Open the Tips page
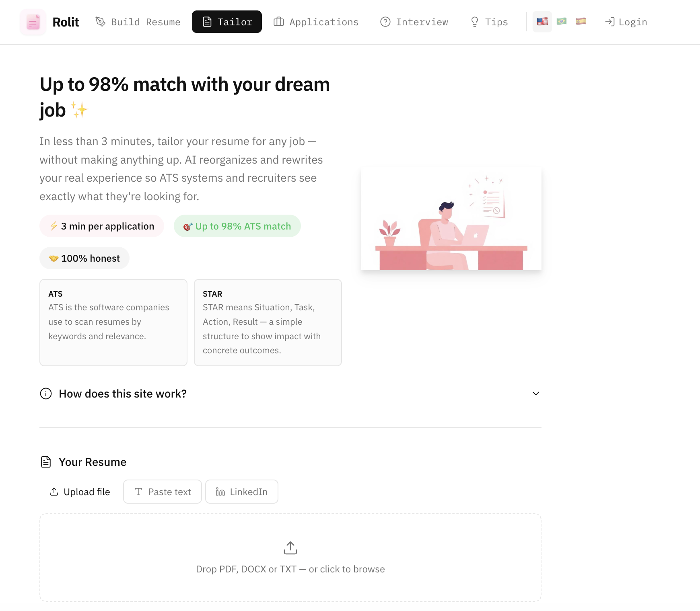The image size is (700, 611). (x=489, y=22)
